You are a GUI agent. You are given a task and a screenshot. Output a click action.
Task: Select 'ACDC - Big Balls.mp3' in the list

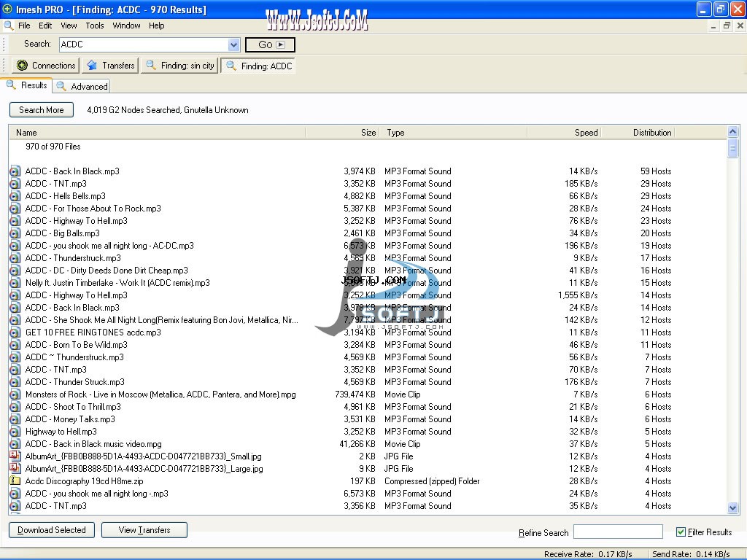[x=63, y=233]
